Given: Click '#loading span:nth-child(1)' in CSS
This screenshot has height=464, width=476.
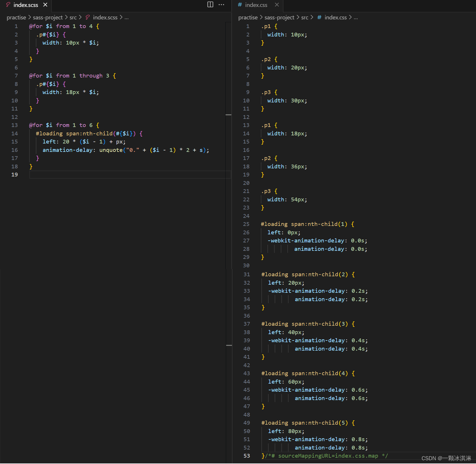Looking at the screenshot, I should 304,224.
